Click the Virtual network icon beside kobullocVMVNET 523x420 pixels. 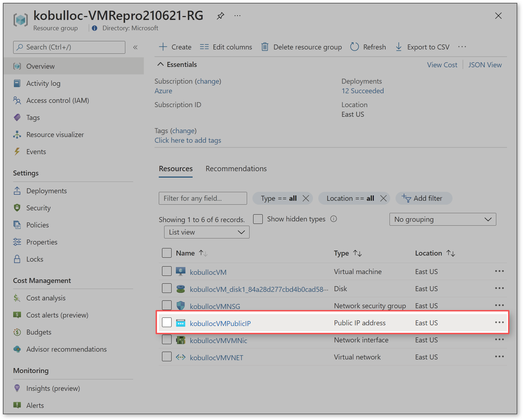point(181,357)
